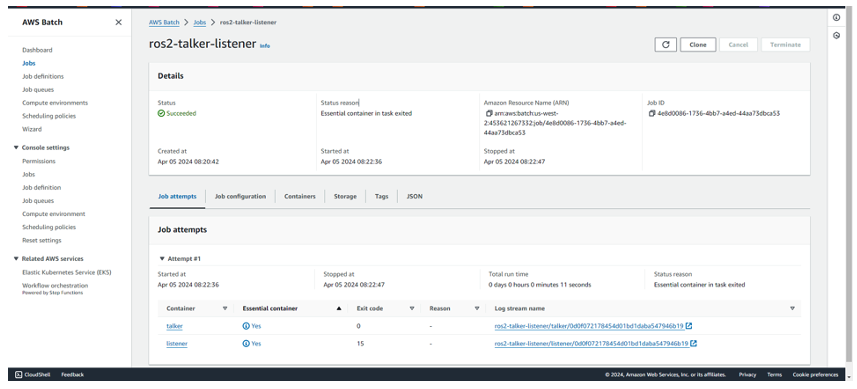
Task: Open Job queues in the top sidebar list
Action: (x=38, y=90)
